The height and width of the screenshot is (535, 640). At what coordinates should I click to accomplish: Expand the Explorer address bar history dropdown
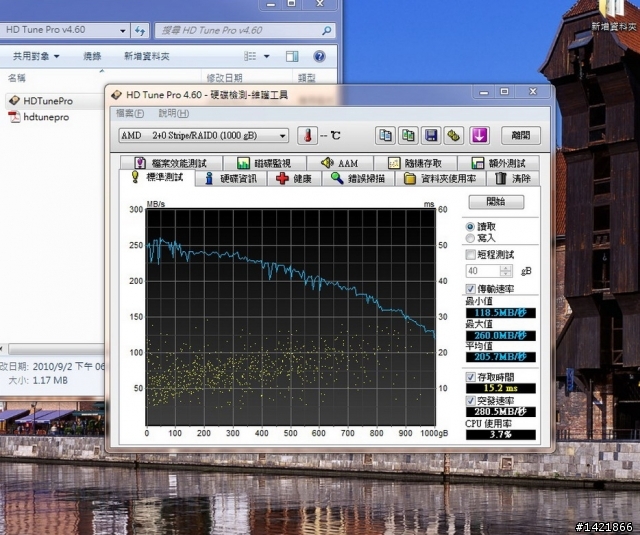[x=122, y=31]
